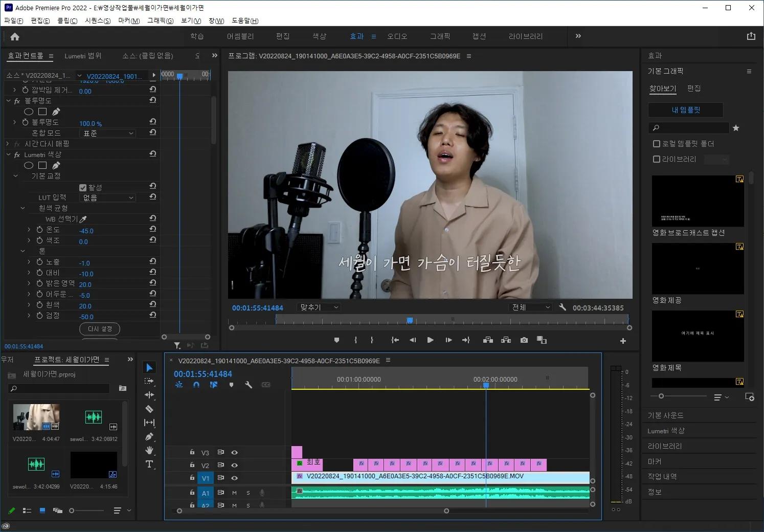
Task: Open program monitor wrench settings
Action: click(x=563, y=307)
